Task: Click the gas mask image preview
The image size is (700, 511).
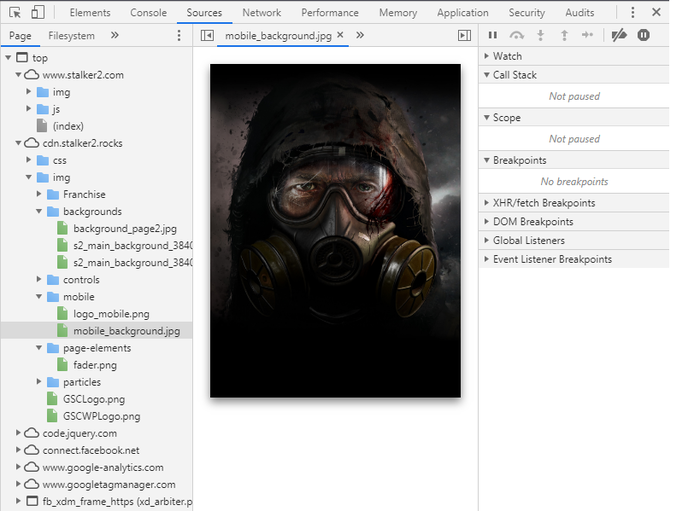Action: [335, 230]
